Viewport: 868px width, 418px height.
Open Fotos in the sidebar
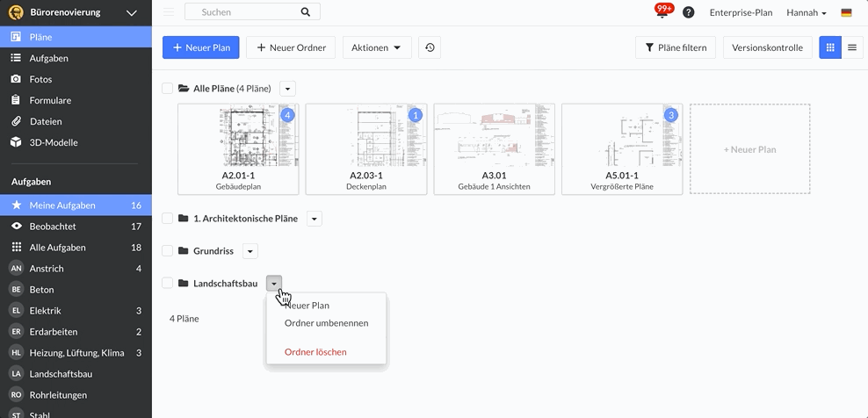point(76,79)
